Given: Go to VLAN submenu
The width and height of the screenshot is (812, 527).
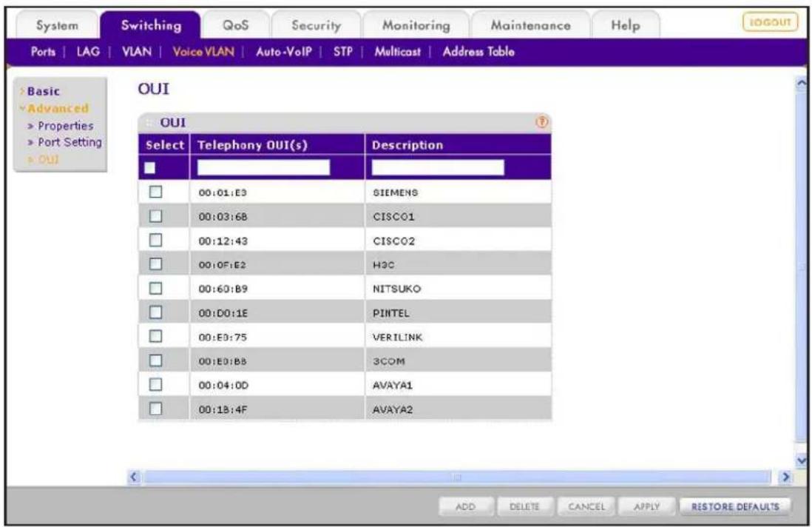Looking at the screenshot, I should (137, 52).
